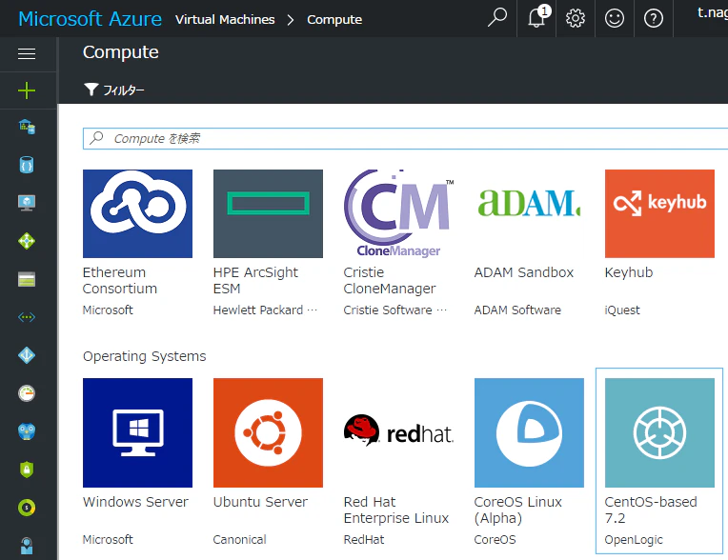This screenshot has height=560, width=728.
Task: Click the Windows Server title text
Action: click(135, 502)
